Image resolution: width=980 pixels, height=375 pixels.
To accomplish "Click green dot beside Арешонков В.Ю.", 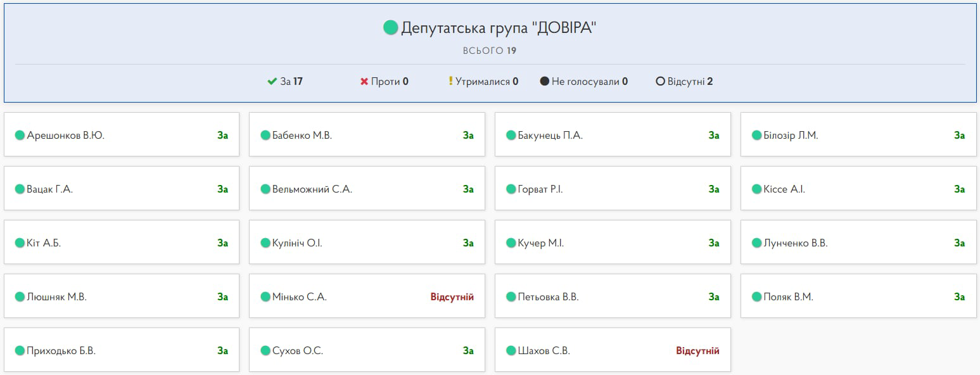I will pos(20,135).
